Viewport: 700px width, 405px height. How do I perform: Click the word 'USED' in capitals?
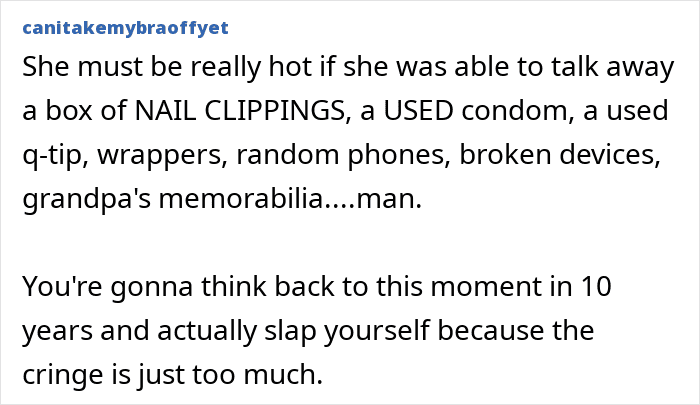pyautogui.click(x=418, y=111)
